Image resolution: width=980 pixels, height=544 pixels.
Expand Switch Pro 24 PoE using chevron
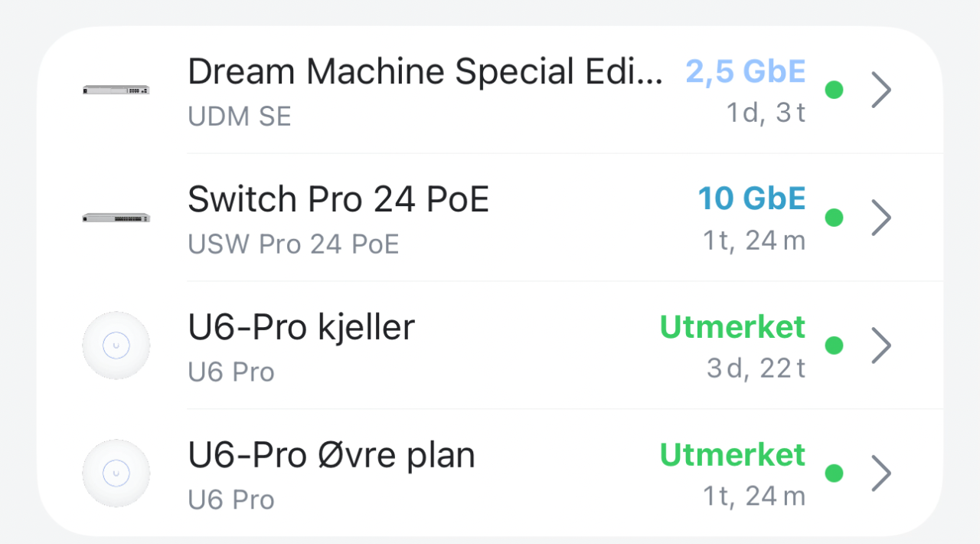point(882,218)
